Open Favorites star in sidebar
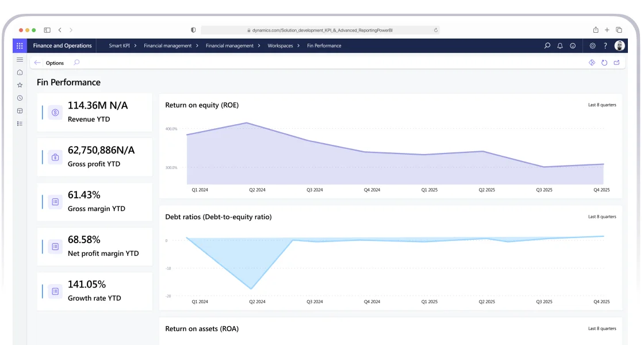This screenshot has height=345, width=644. [x=20, y=85]
